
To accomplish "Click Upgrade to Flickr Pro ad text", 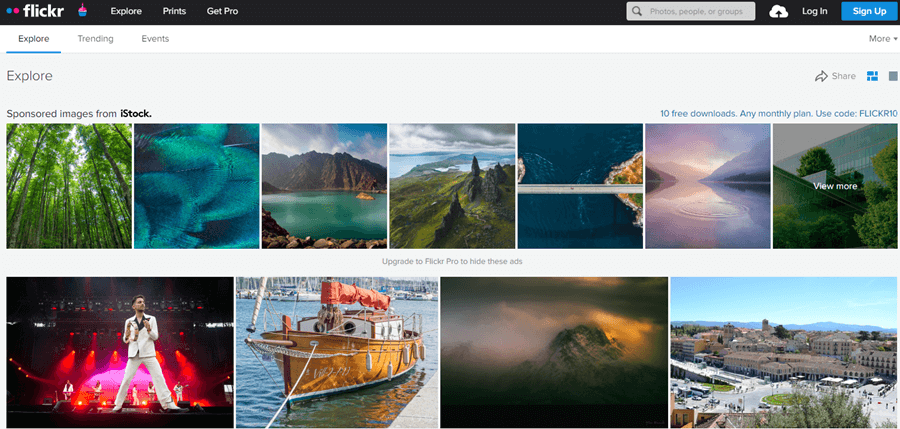I will (452, 261).
